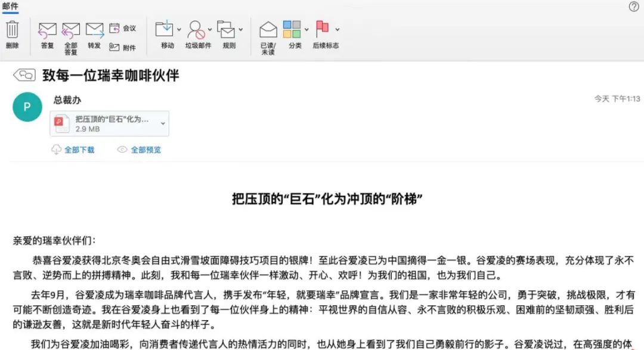Click the greeting 亲爱的瑞幸伙伴们
This screenshot has height=350, width=644.
[x=54, y=240]
